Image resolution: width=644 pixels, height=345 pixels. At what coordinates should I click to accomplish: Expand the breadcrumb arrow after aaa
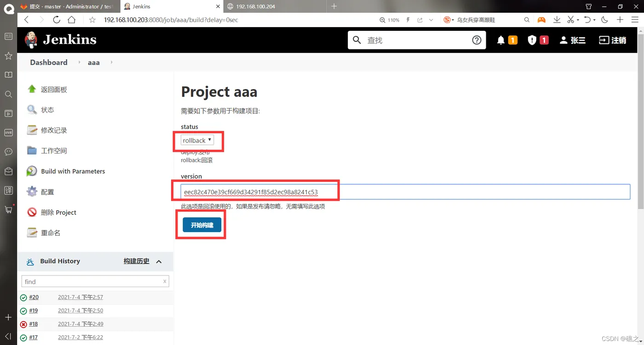coord(111,62)
